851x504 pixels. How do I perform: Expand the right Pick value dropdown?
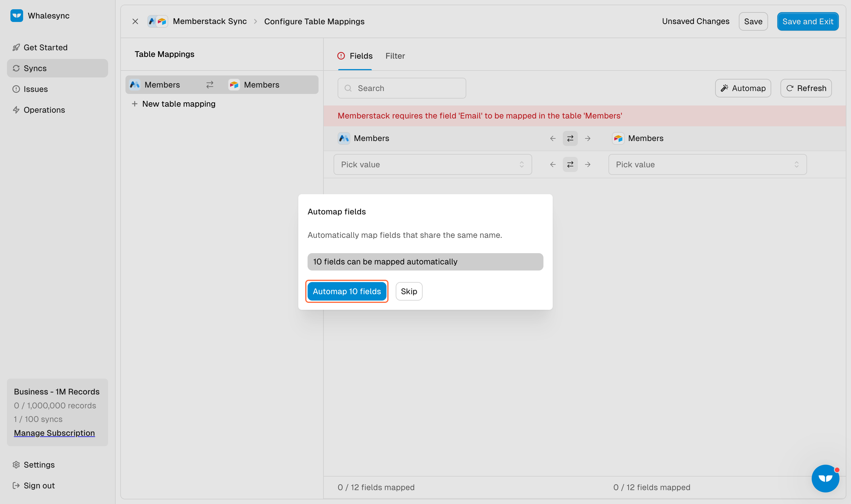pyautogui.click(x=707, y=165)
